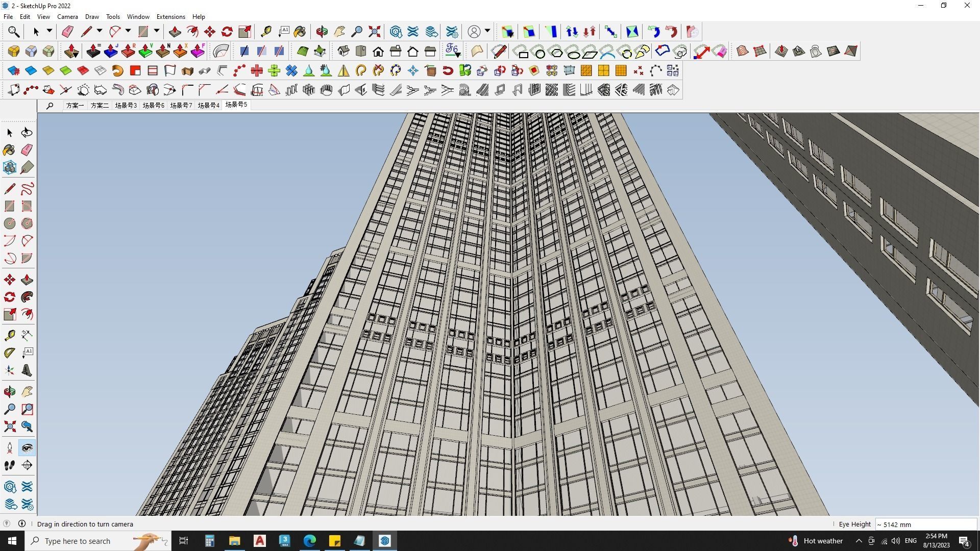
Task: Click the Eye Height measurement field
Action: pyautogui.click(x=925, y=524)
